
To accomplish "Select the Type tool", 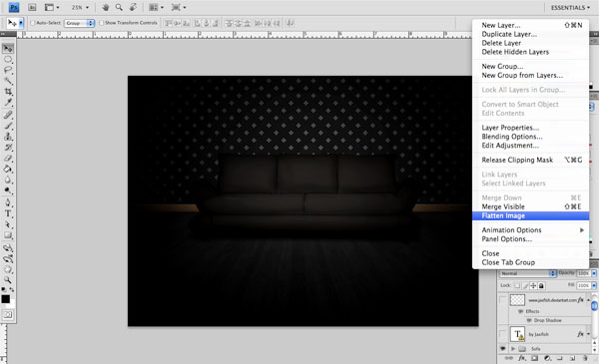I will point(8,213).
